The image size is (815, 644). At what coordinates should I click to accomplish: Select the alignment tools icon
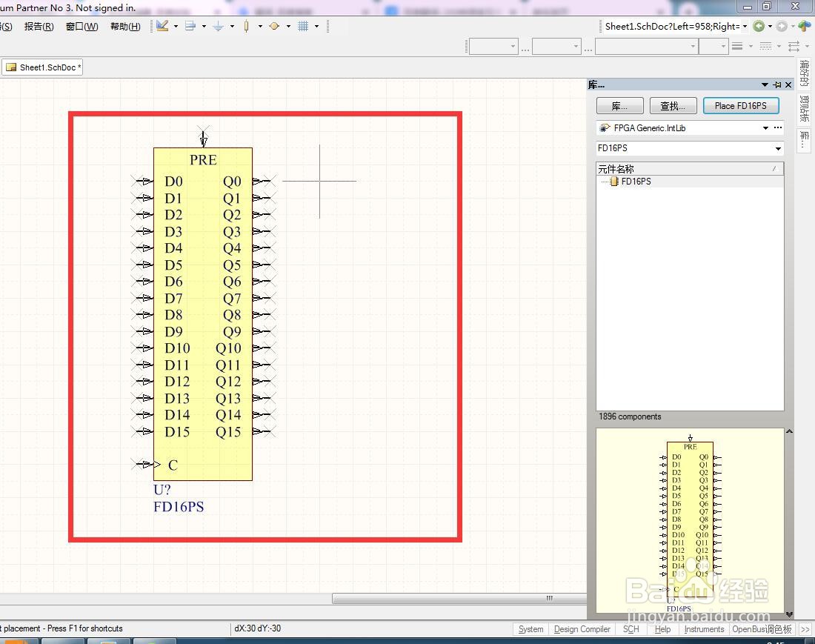[190, 26]
